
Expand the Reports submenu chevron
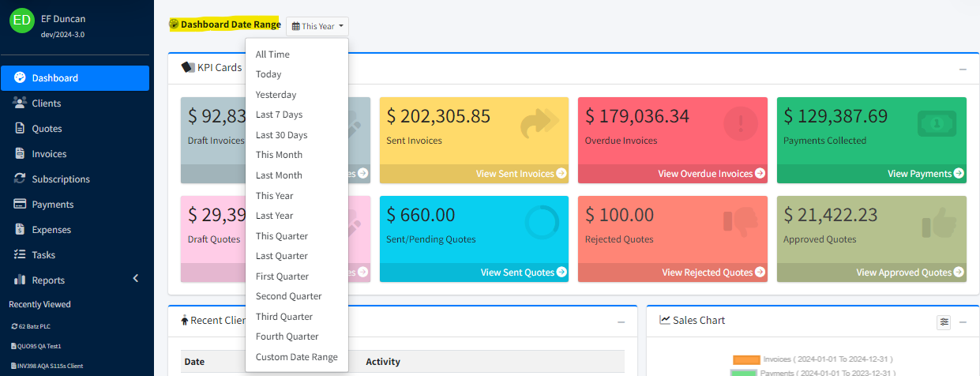coord(135,279)
